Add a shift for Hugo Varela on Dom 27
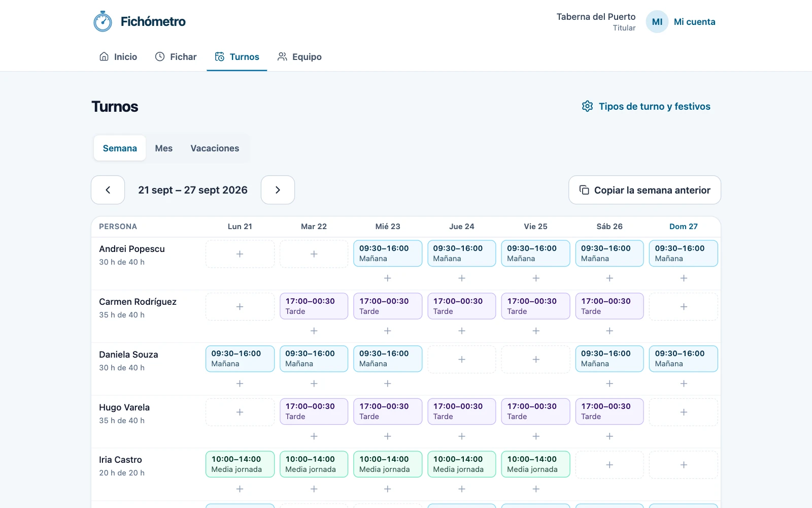 (684, 412)
